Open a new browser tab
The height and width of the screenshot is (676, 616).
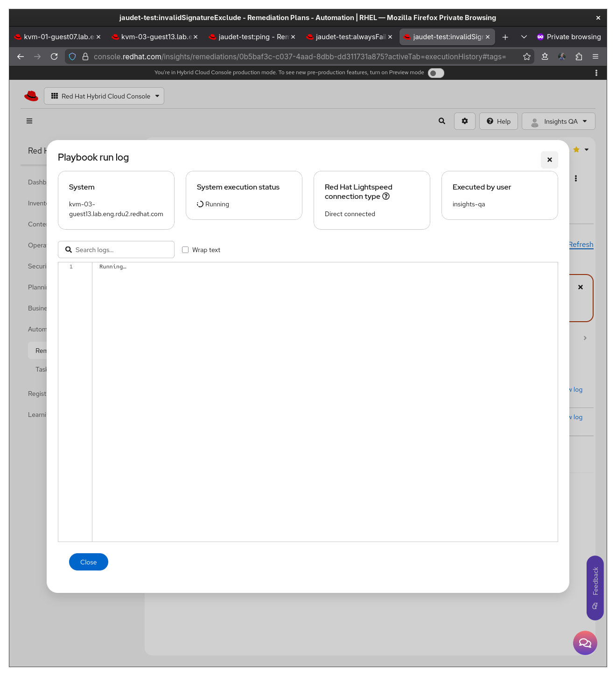(505, 37)
